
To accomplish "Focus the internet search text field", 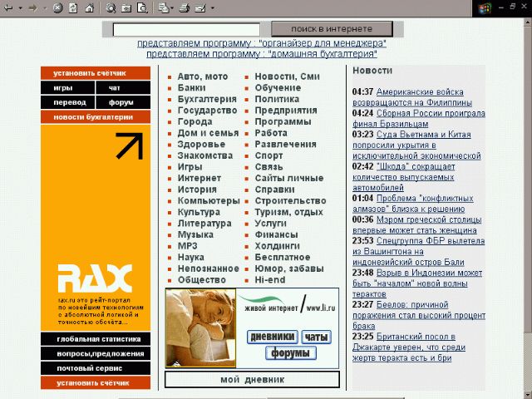I will click(x=186, y=30).
